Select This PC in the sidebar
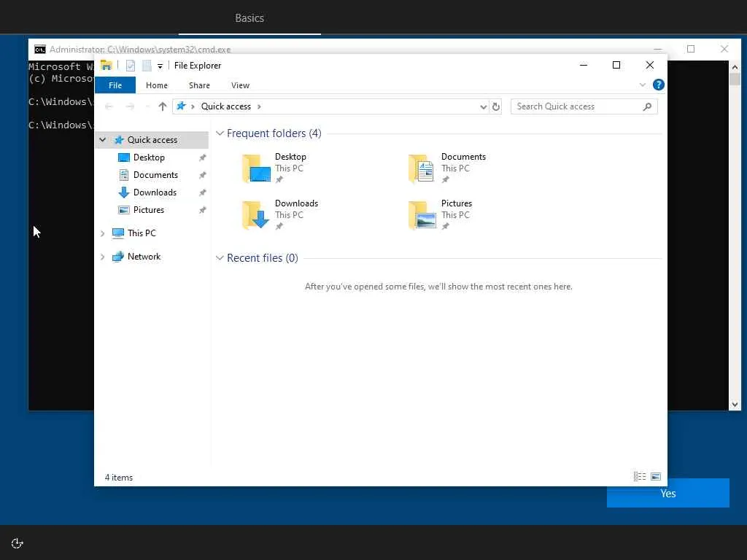The height and width of the screenshot is (560, 747). pyautogui.click(x=142, y=233)
